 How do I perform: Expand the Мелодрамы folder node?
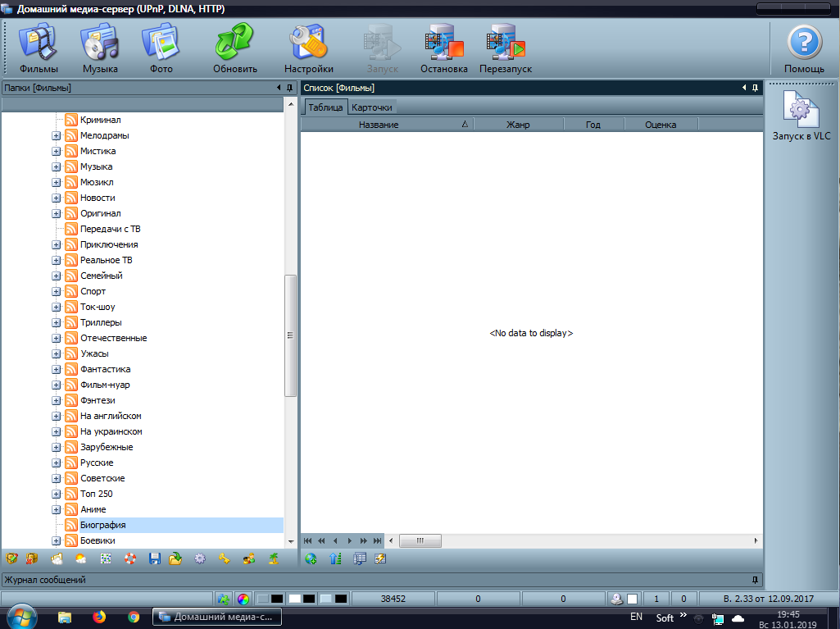57,136
